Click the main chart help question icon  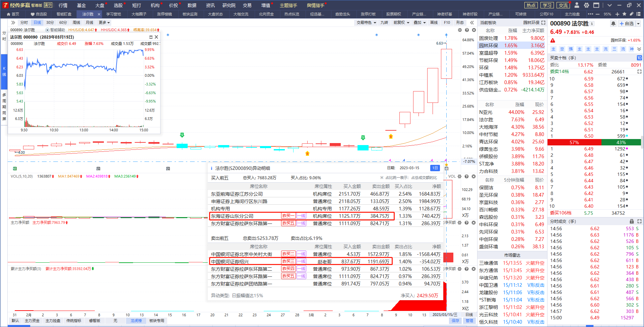[467, 30]
